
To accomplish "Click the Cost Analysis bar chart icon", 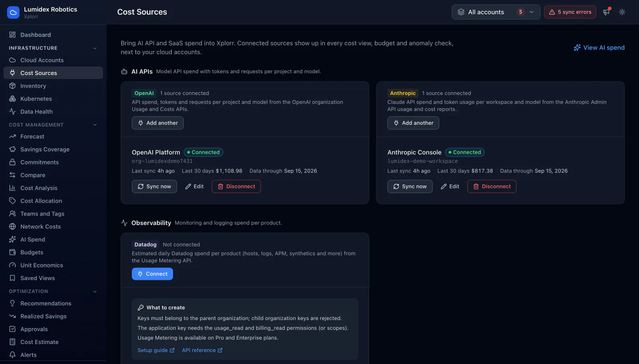I will (12, 188).
